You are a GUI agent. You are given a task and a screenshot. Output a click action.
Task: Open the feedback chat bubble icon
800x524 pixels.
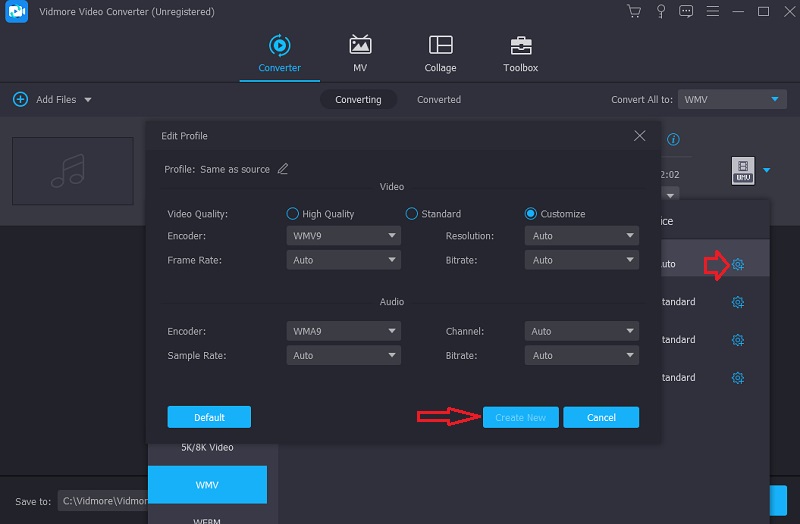pos(687,12)
